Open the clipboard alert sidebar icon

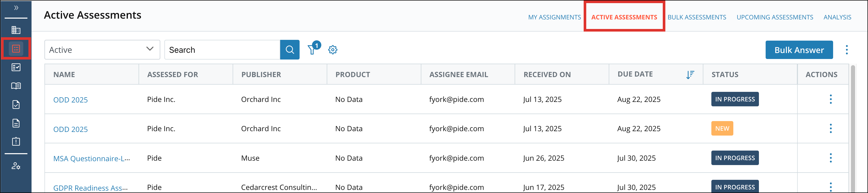16,141
